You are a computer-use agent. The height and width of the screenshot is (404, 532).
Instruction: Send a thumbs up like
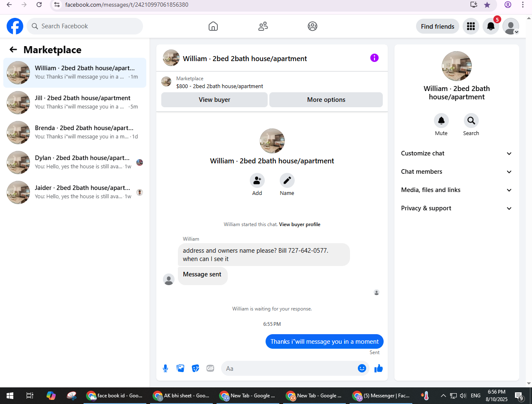coord(378,368)
